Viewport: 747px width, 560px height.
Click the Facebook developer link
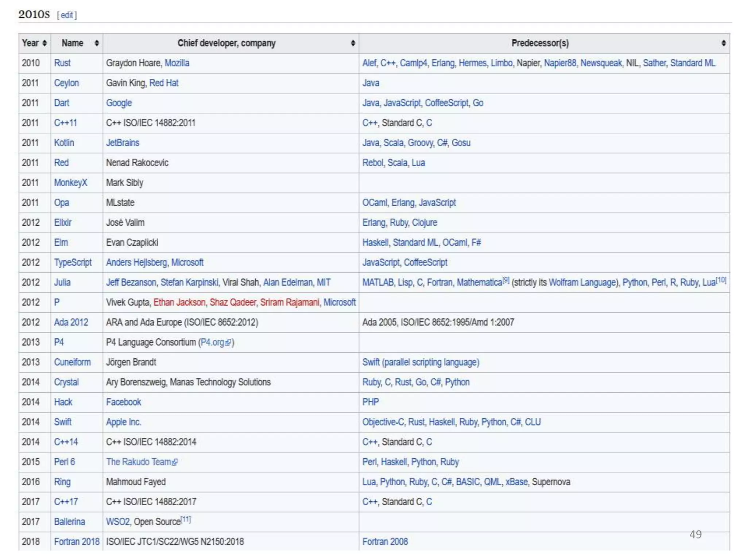(123, 402)
